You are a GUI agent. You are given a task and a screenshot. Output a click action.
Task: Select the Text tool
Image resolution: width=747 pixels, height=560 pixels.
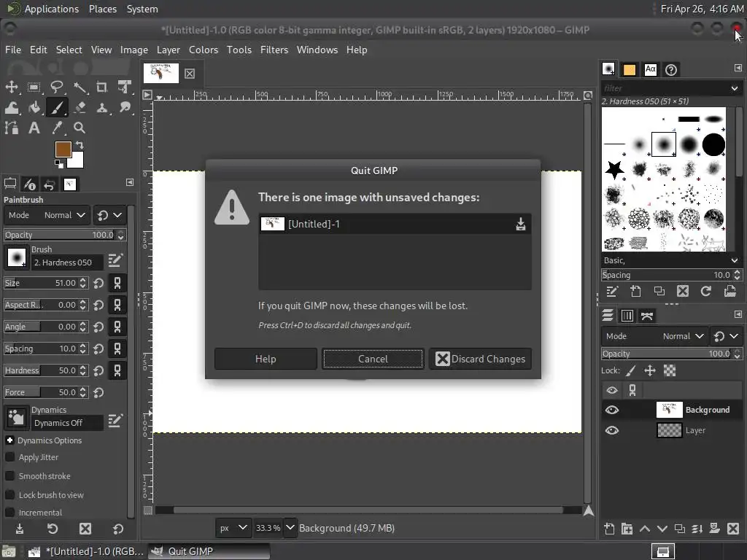34,128
